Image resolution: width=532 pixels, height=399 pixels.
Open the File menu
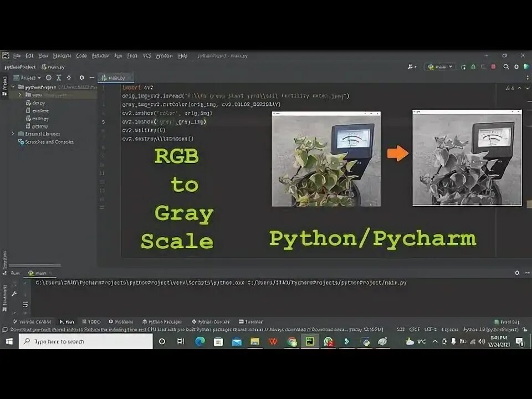(x=17, y=55)
